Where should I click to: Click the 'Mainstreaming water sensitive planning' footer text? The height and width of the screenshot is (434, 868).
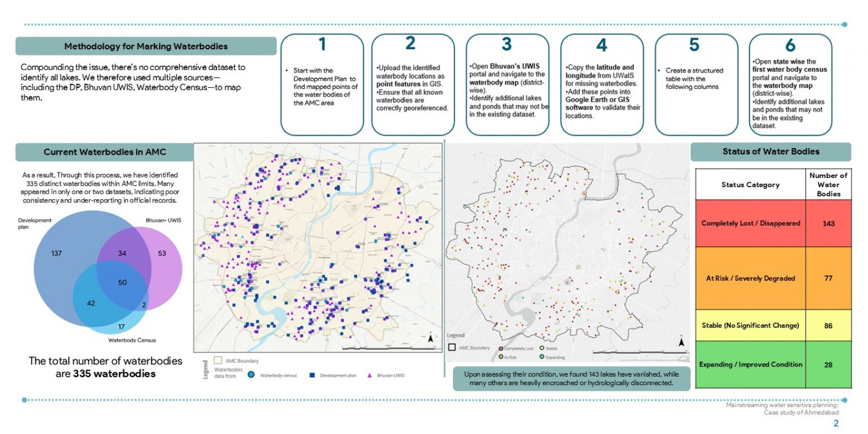782,409
